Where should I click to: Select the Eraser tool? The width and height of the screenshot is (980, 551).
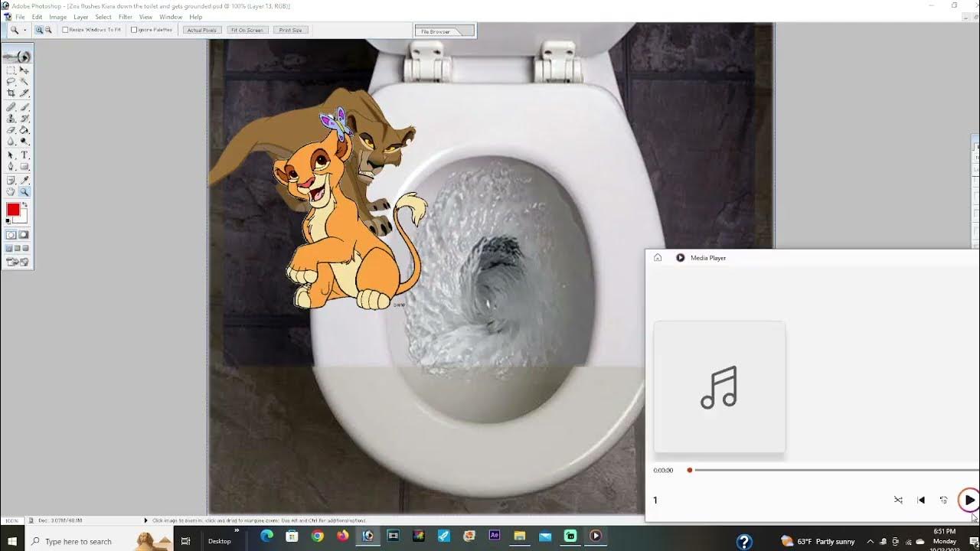[11, 129]
